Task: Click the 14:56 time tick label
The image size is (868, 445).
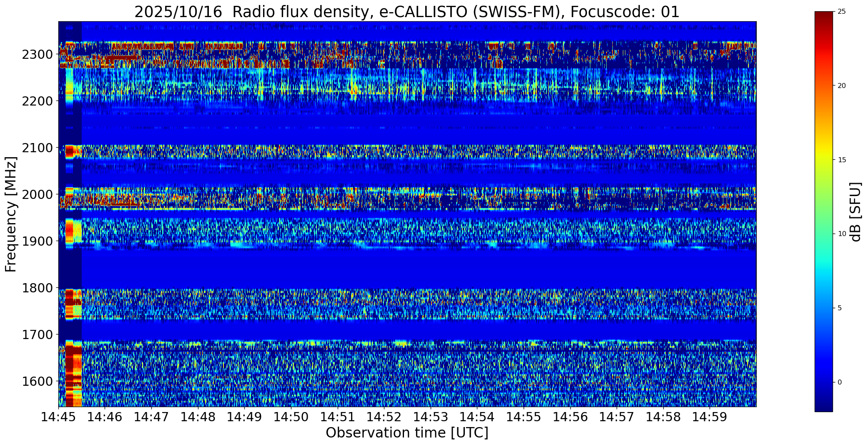Action: tap(570, 417)
